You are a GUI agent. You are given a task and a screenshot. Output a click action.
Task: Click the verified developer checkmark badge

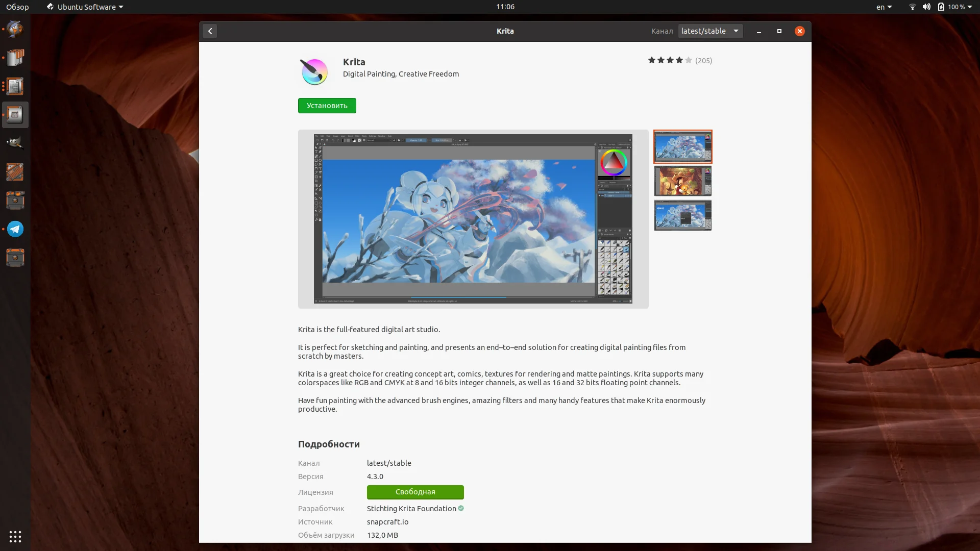(x=461, y=508)
